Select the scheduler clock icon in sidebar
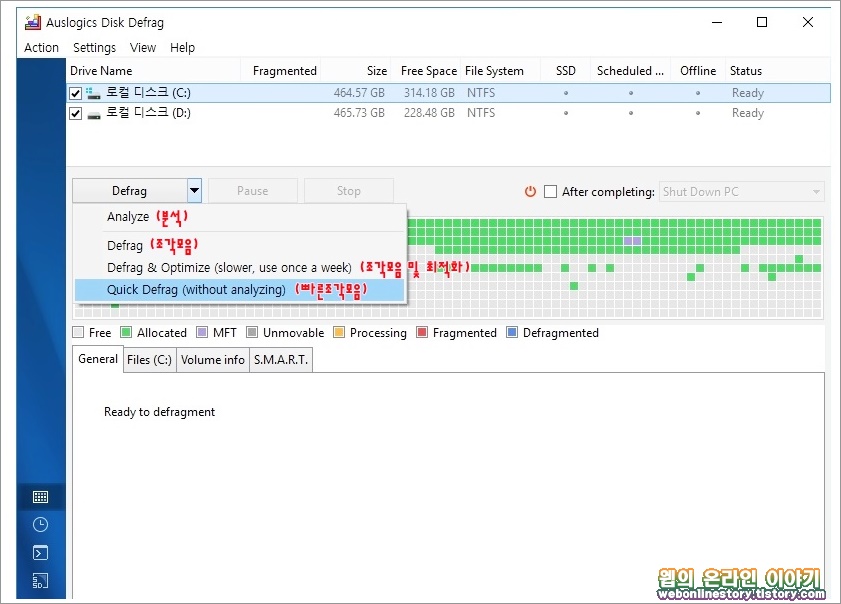This screenshot has height=604, width=841. 41,524
